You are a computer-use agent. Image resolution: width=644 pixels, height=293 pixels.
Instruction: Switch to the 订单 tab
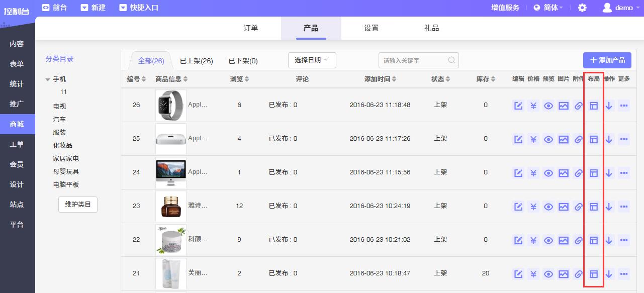point(251,28)
